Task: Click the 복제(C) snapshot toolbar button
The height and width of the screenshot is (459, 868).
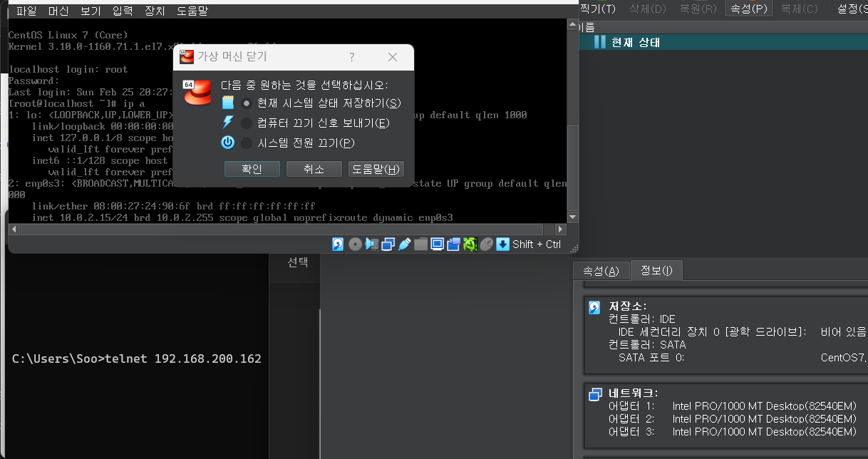Action: pos(799,9)
